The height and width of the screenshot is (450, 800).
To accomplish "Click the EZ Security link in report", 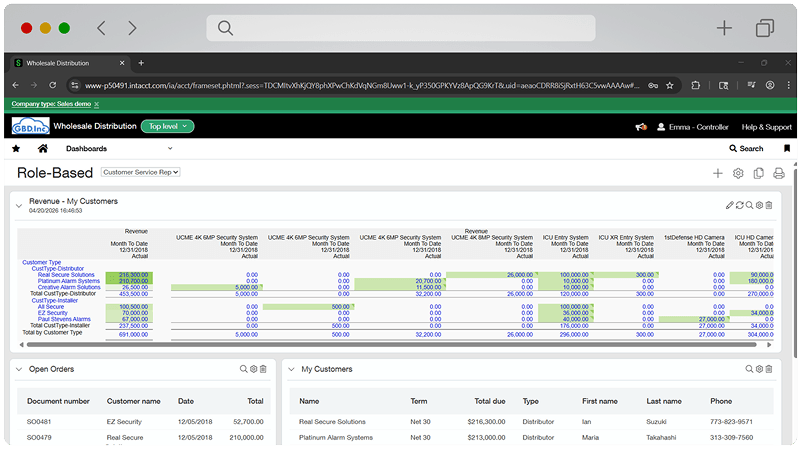I will (53, 313).
